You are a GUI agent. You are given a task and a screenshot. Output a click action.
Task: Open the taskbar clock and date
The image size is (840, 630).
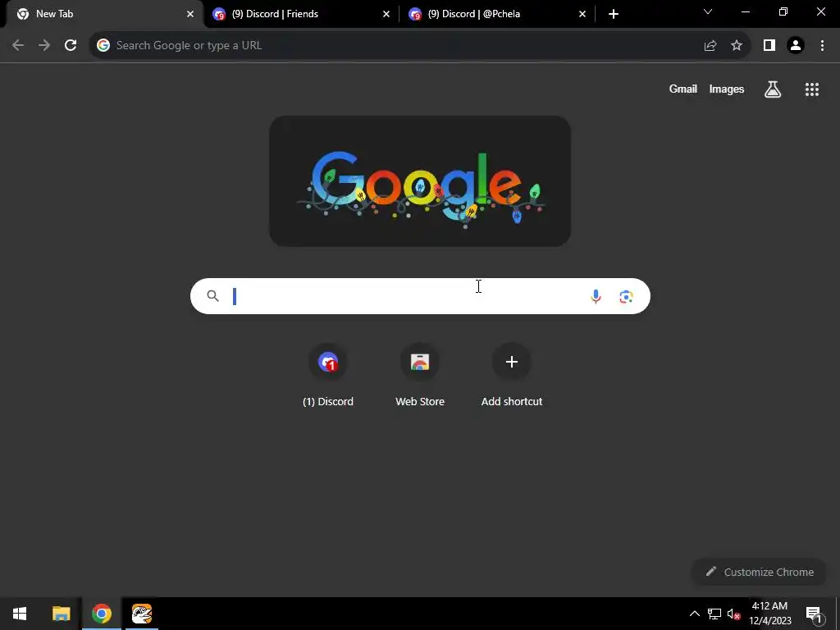(769, 614)
